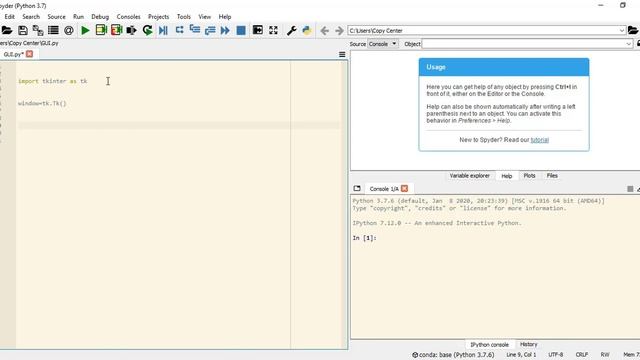Re-run the last script
640x360 pixels.
click(147, 30)
